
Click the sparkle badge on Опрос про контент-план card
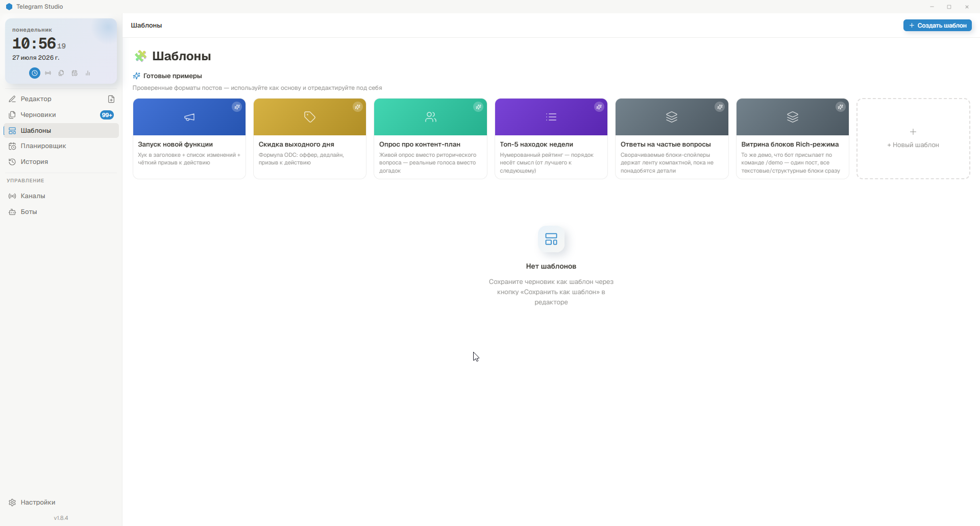click(478, 107)
